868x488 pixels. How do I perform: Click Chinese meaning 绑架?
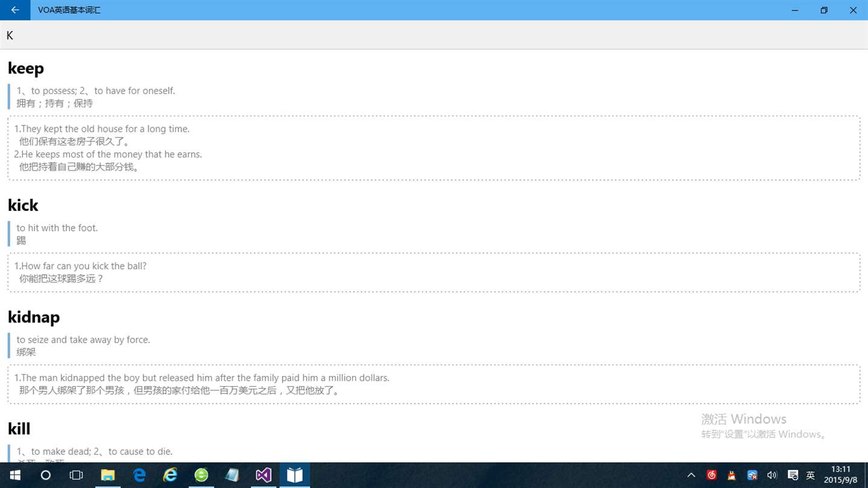click(x=26, y=352)
